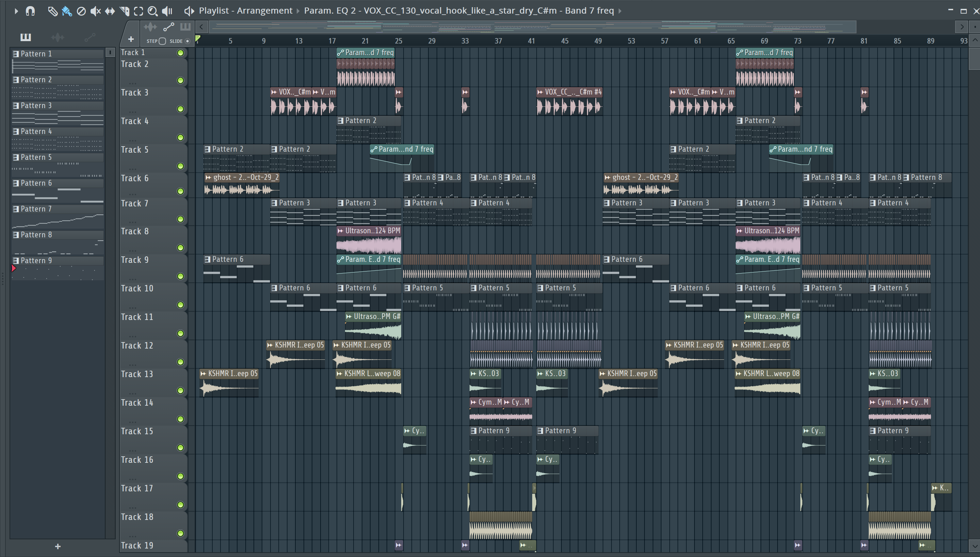Select the Track 10 header label
Screen dimensions: 980x557
click(x=137, y=288)
